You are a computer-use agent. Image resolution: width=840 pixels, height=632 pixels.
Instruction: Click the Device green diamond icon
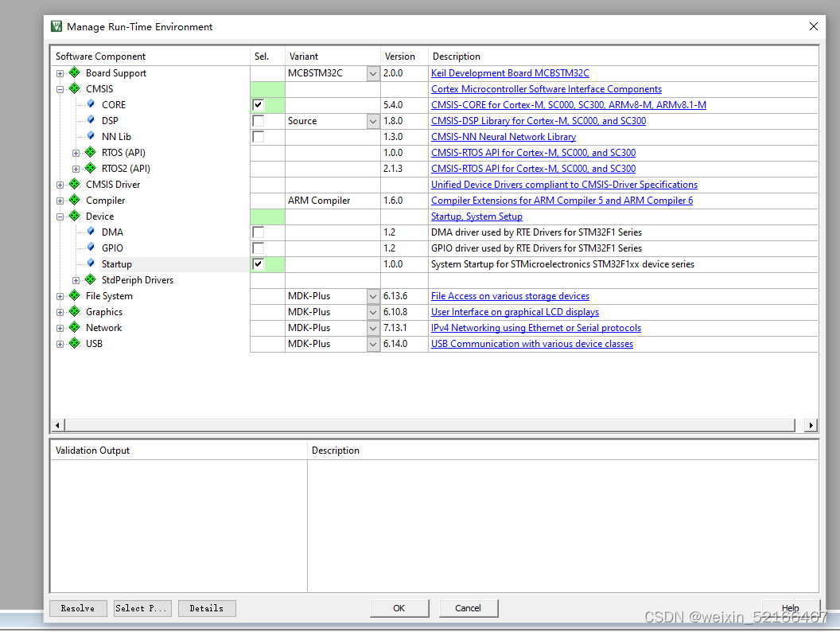(75, 216)
